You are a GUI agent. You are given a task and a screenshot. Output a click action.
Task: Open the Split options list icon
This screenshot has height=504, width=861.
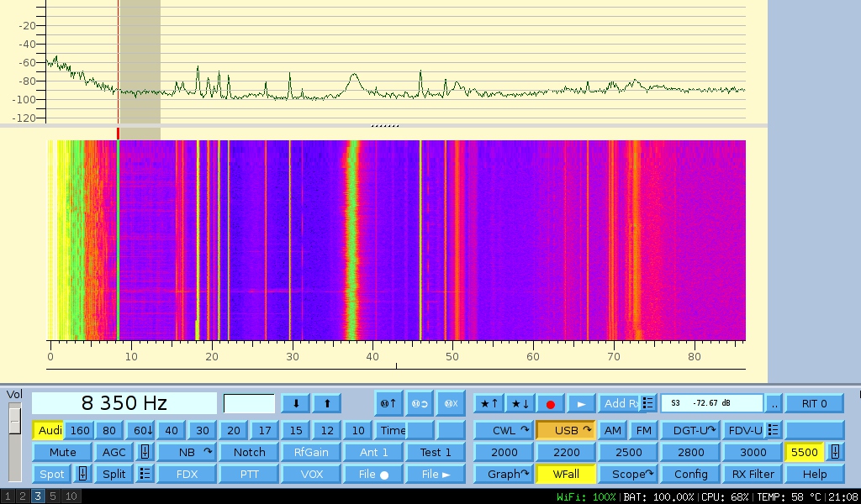(145, 474)
